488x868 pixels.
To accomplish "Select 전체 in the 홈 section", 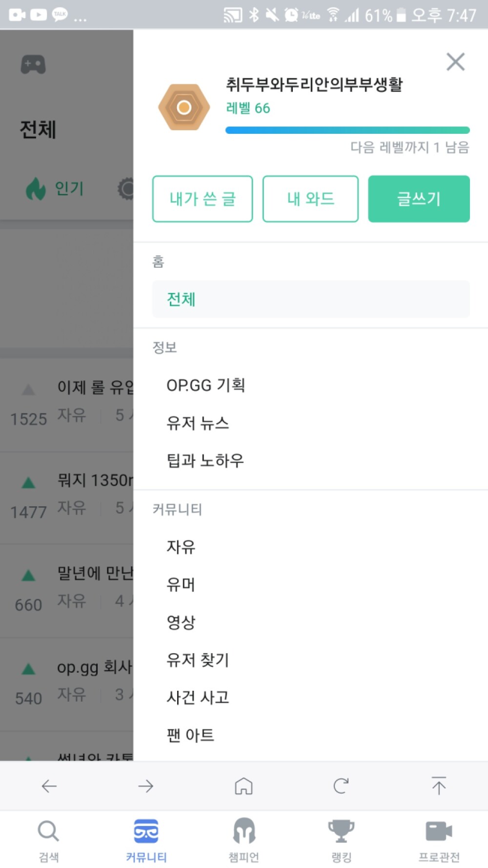I will click(x=311, y=299).
